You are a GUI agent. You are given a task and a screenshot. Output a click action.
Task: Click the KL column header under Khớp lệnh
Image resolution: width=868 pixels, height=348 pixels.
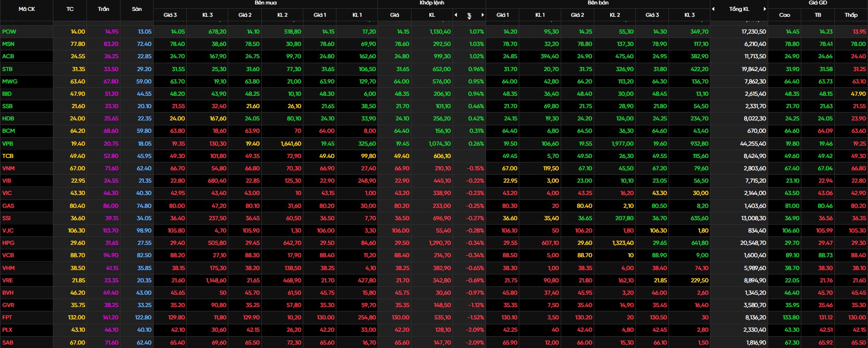point(432,15)
